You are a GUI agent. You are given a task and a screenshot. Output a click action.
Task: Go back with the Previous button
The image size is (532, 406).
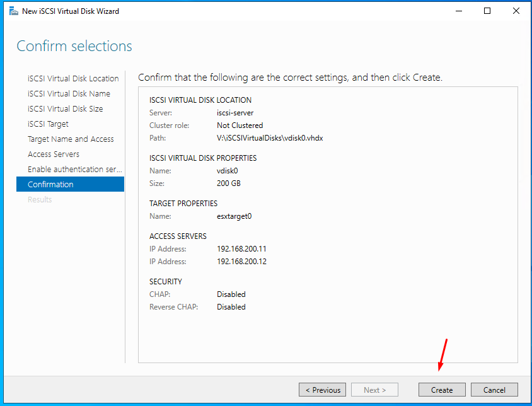(323, 390)
